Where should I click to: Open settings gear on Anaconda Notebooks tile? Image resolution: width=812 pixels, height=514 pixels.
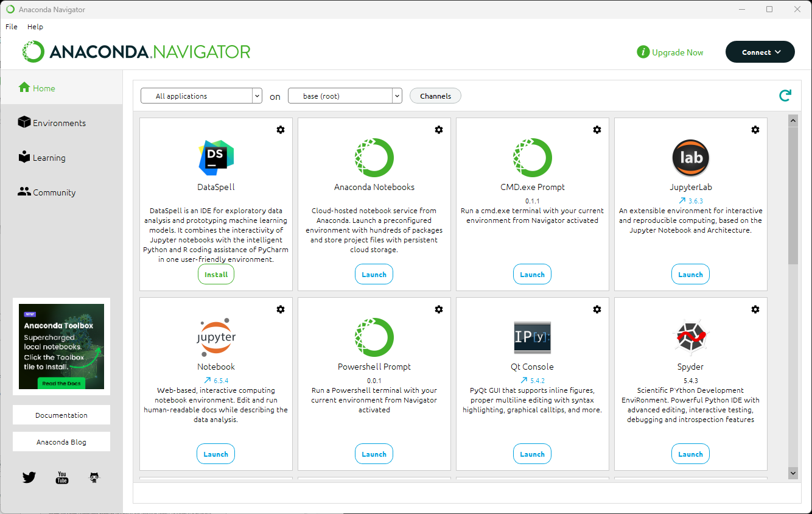tap(439, 130)
